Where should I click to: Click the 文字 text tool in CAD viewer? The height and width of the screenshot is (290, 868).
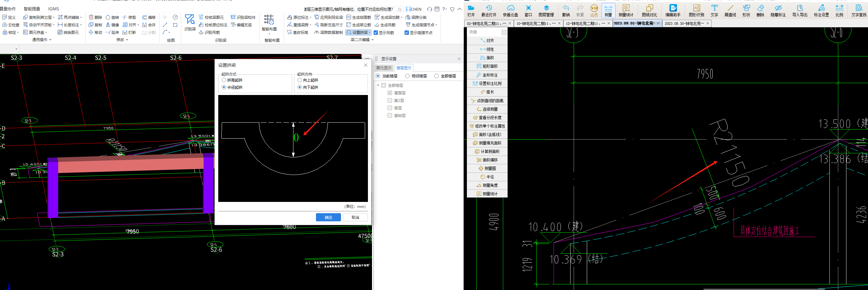[714, 11]
